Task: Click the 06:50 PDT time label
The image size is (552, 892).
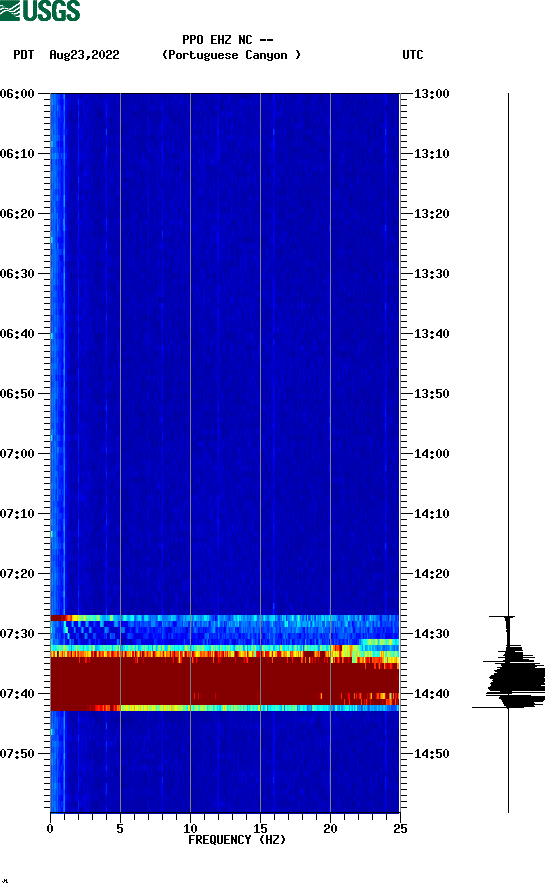Action: [18, 394]
